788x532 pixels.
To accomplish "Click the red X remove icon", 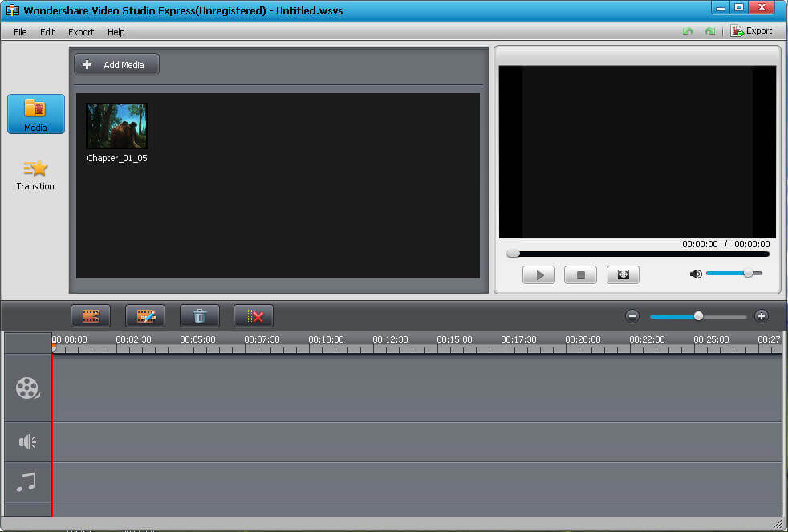I will (254, 316).
